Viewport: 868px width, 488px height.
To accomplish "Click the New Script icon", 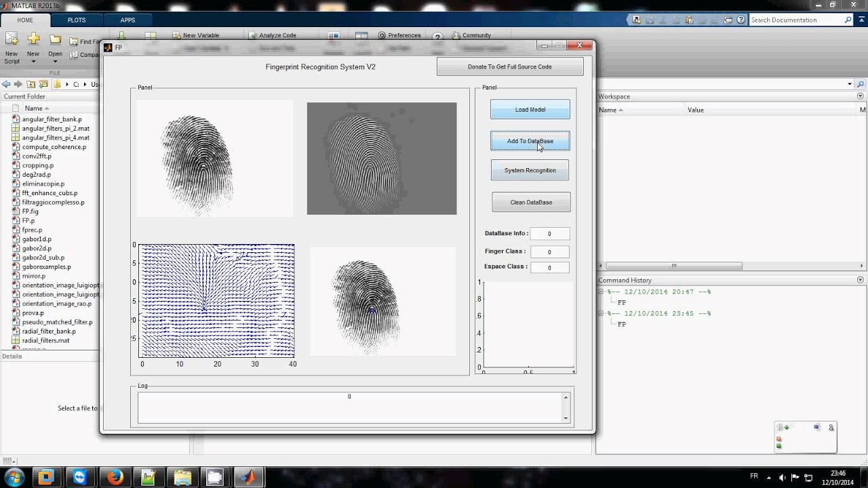I will click(x=12, y=39).
